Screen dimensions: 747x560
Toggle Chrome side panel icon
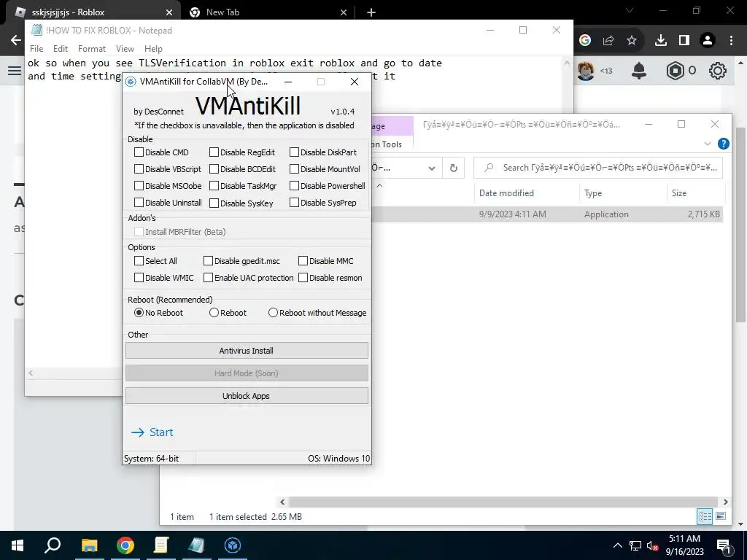click(684, 41)
